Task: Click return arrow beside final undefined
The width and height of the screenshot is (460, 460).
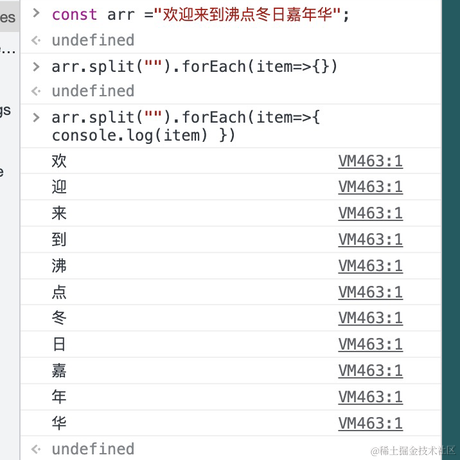Action: coord(36,449)
